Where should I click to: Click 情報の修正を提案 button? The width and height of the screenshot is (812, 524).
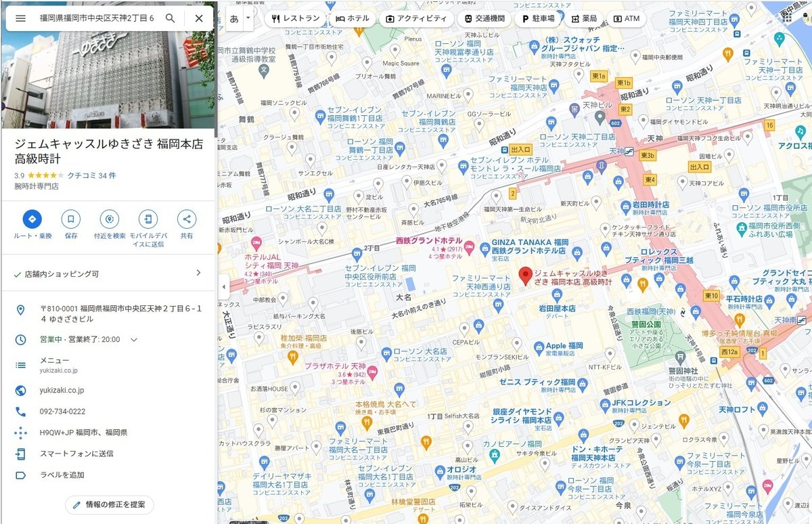pos(110,504)
